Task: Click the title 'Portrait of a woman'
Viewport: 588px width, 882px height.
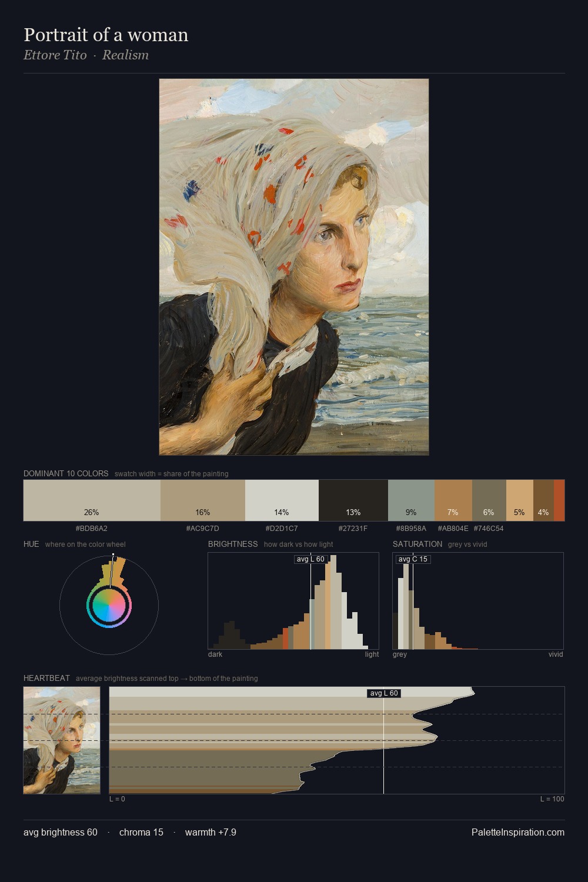Action: pyautogui.click(x=106, y=35)
